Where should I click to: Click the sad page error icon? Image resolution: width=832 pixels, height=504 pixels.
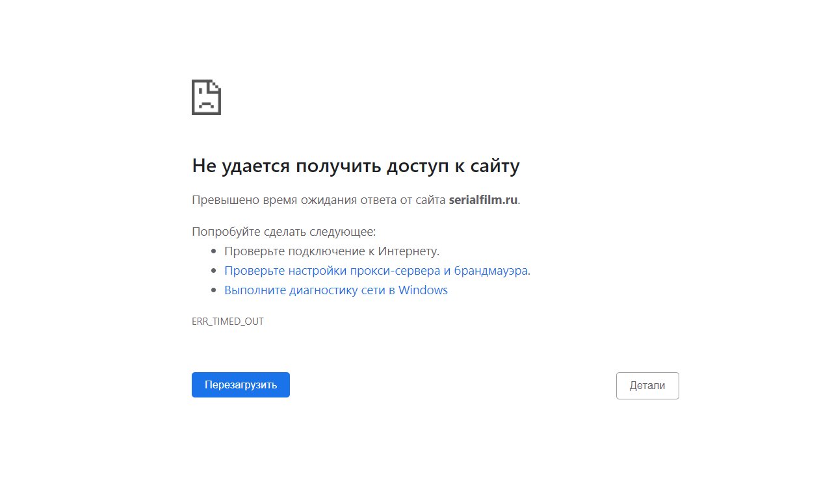tap(206, 97)
